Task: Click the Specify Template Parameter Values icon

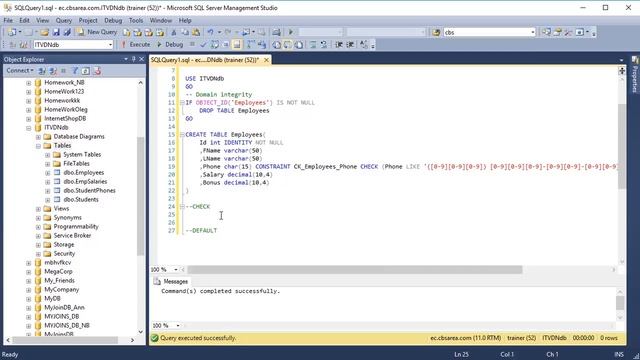Action: point(363,44)
